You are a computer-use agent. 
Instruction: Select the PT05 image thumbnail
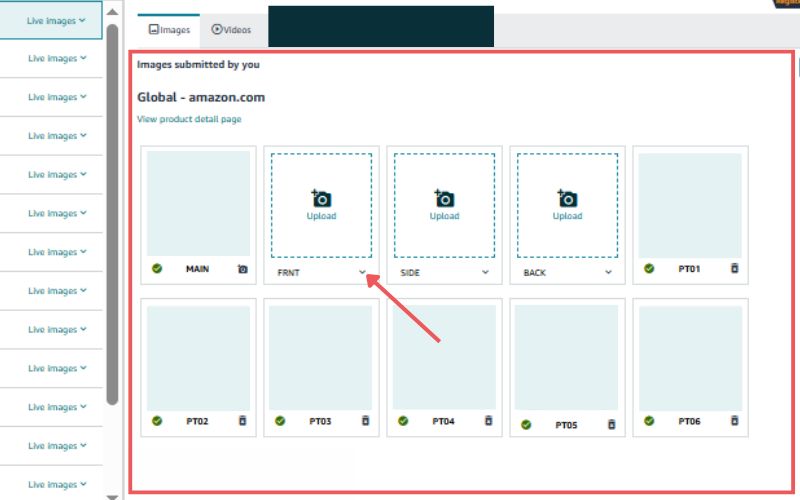(x=566, y=358)
